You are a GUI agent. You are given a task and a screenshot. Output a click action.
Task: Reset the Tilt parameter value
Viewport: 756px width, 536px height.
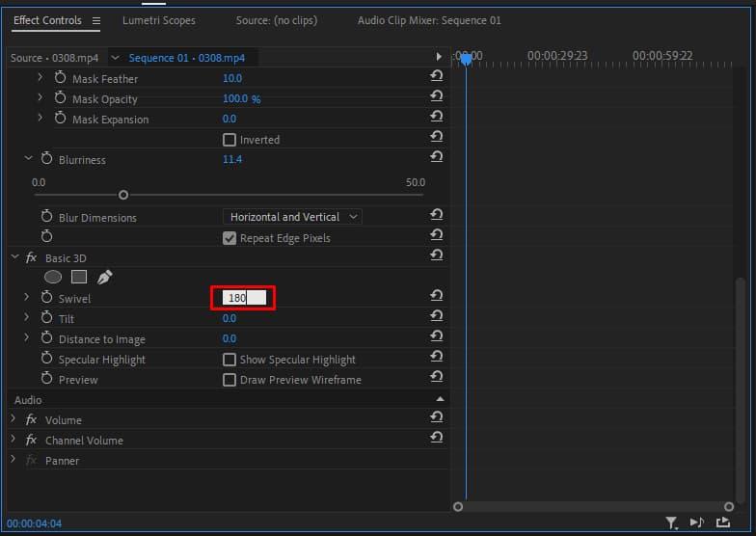click(437, 318)
